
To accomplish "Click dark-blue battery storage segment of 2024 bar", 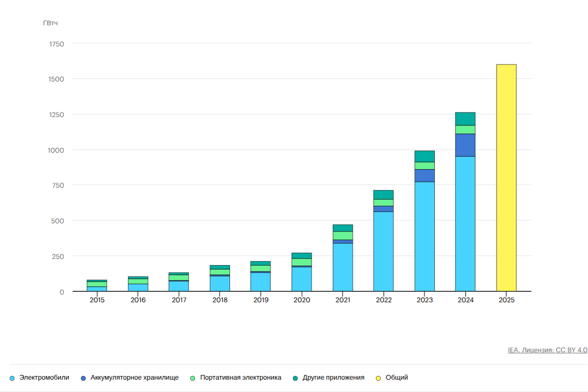I will pyautogui.click(x=465, y=145).
